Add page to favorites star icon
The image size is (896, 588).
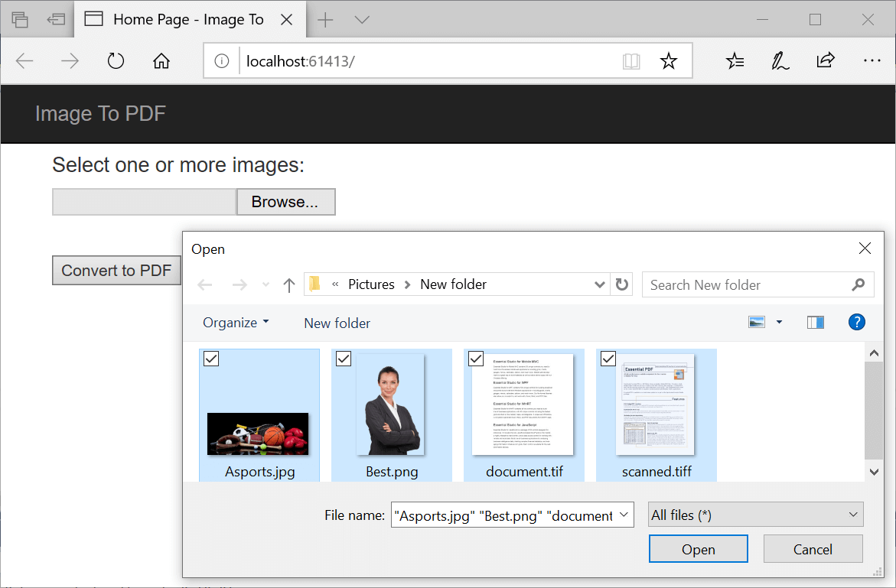tap(669, 61)
